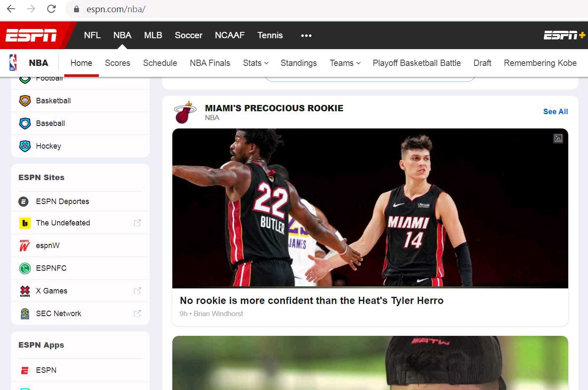Click the padlock site security icon

pyautogui.click(x=76, y=9)
